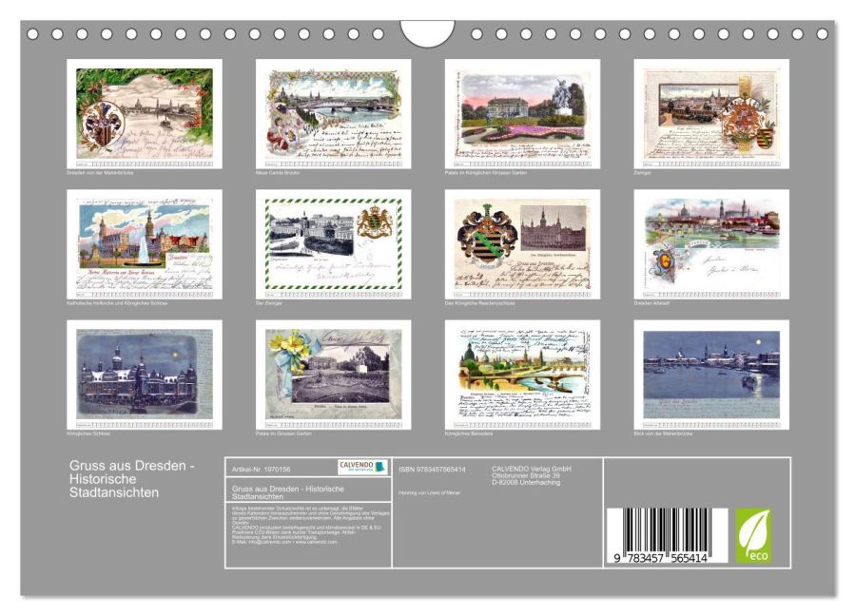Open the yellow-flower Palais im Grossen Garten postcard
855x616 pixels.
pyautogui.click(x=333, y=375)
